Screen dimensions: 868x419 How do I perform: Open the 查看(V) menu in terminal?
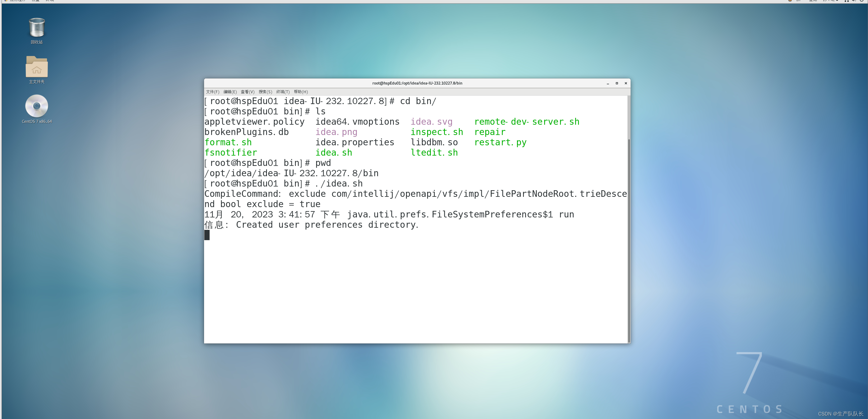(x=248, y=92)
